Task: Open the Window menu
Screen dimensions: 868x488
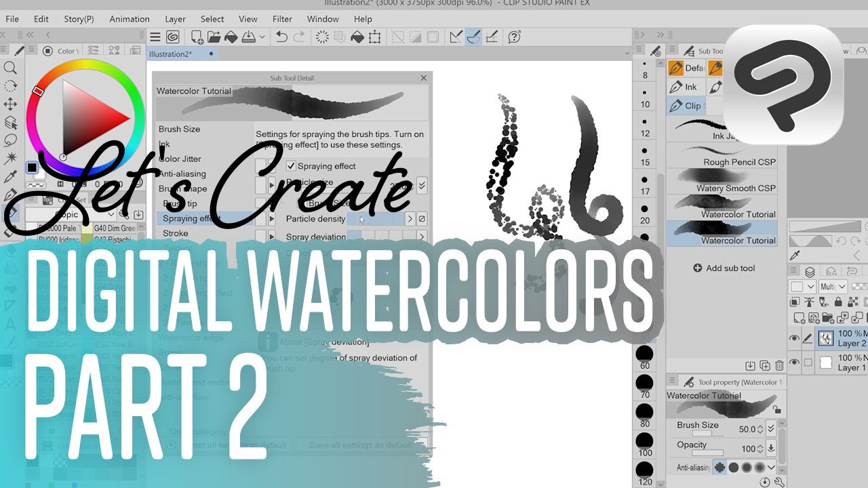Action: [323, 19]
